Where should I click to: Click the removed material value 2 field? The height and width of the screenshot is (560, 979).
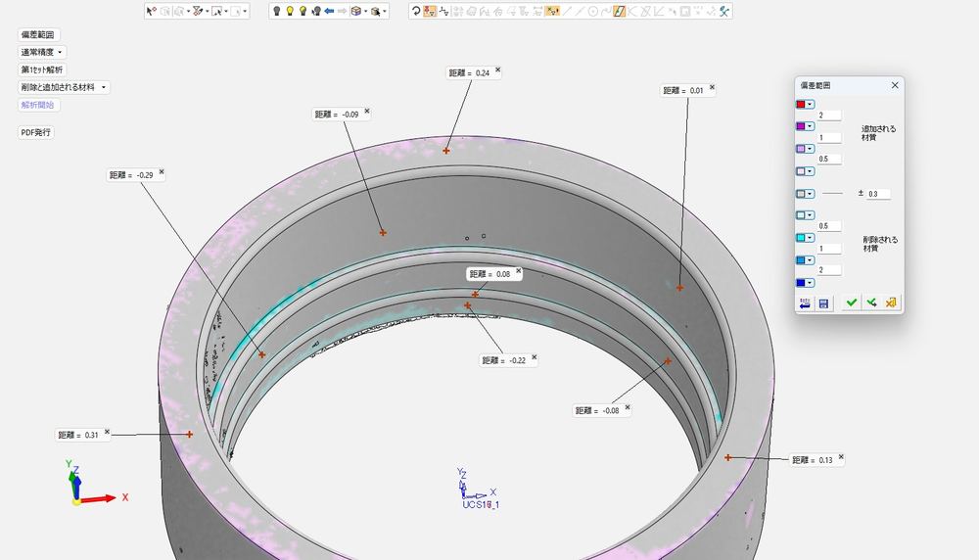click(829, 269)
